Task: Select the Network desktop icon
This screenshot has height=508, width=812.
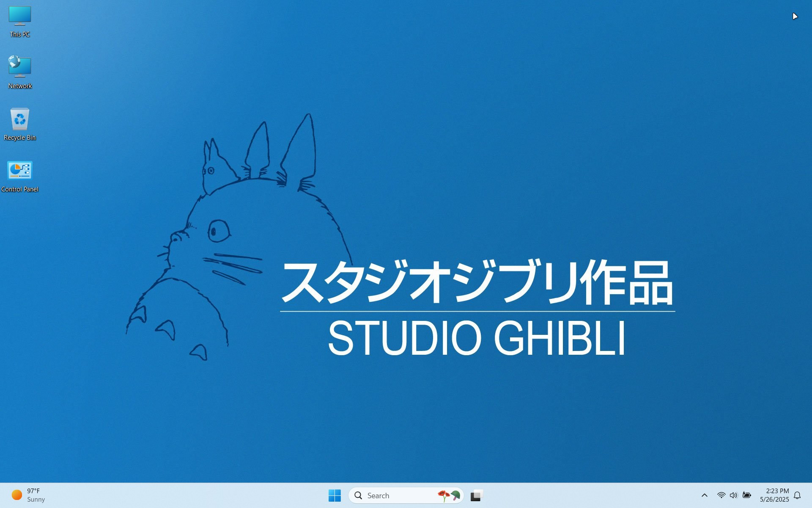Action: pos(20,72)
